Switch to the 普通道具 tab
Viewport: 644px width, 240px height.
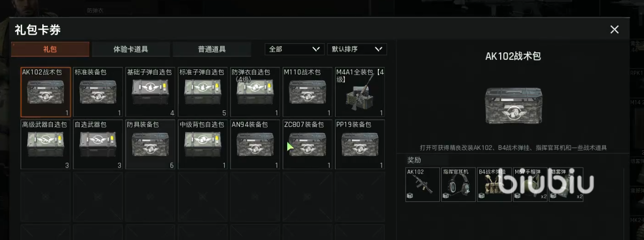[212, 49]
